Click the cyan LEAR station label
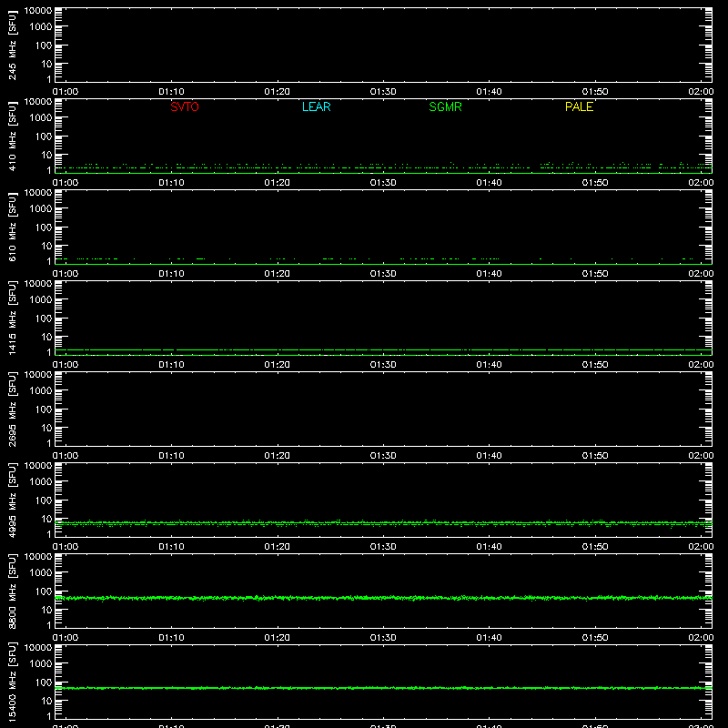The width and height of the screenshot is (728, 728). click(316, 106)
